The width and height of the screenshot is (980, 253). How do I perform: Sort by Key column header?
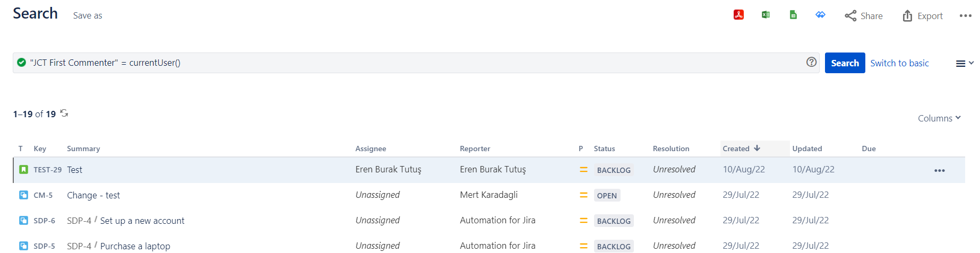[x=40, y=149]
